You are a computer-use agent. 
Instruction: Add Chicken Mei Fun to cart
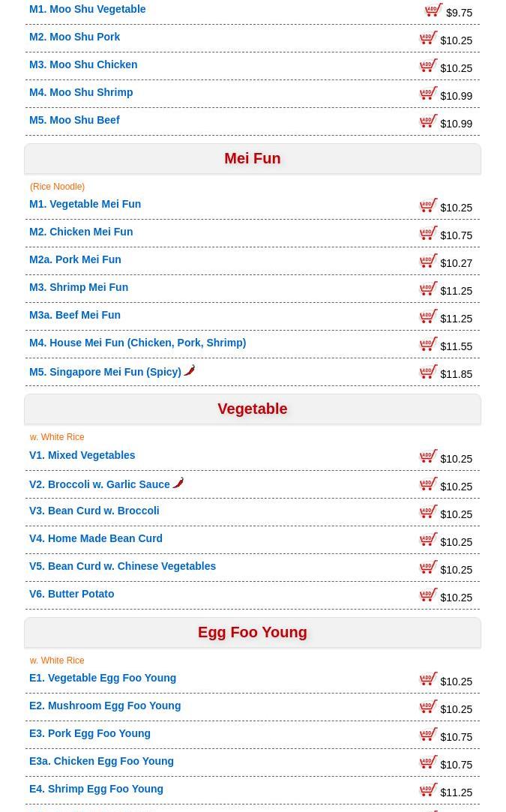click(x=428, y=232)
